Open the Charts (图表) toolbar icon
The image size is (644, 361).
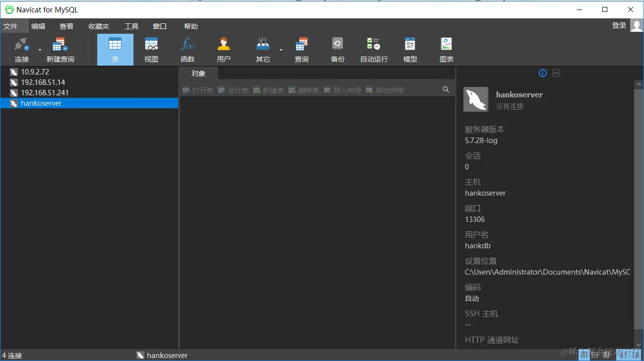pos(447,50)
